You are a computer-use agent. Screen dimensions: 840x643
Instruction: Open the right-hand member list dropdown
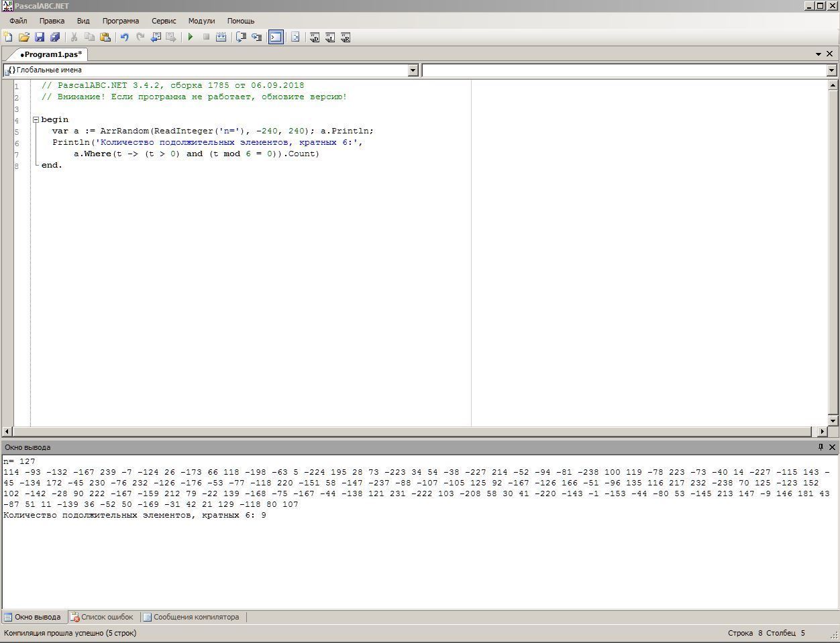coord(831,70)
